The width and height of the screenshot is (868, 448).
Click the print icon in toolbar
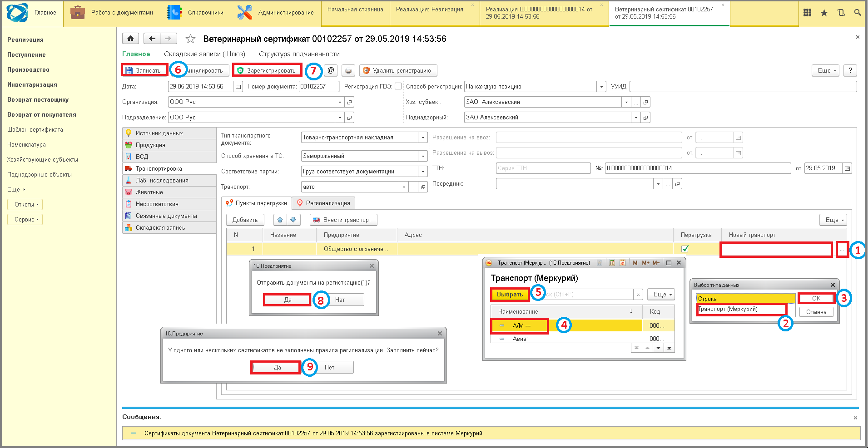348,70
